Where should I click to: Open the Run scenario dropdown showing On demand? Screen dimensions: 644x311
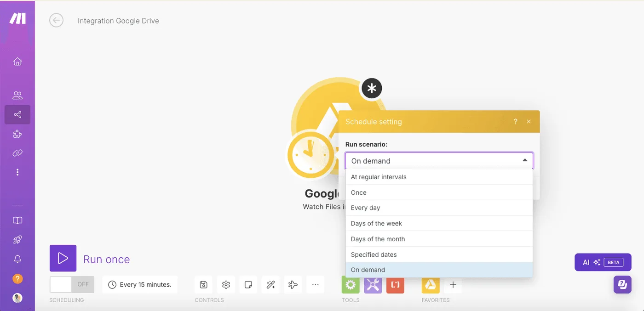click(439, 161)
